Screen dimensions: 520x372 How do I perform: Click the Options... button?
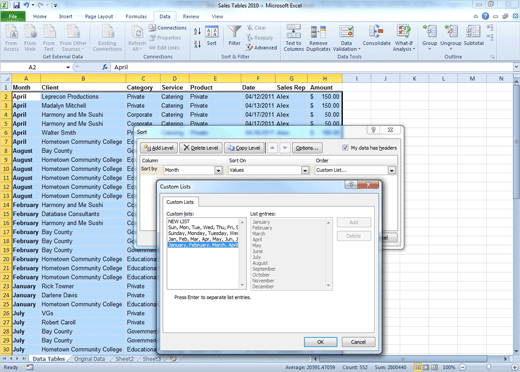click(307, 148)
